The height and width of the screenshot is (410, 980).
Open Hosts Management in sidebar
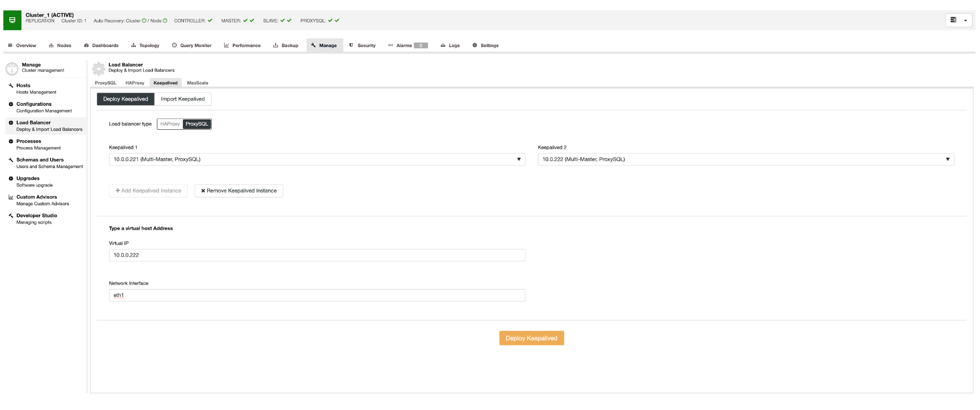tap(36, 92)
